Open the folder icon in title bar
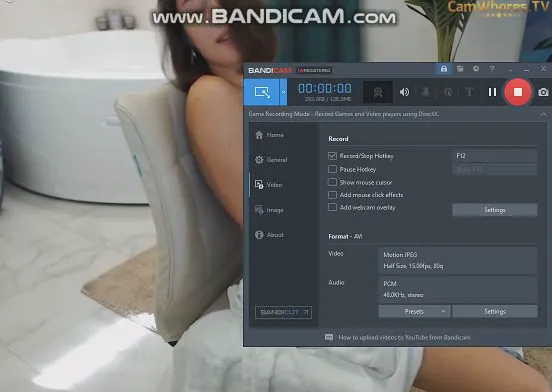 [x=460, y=69]
